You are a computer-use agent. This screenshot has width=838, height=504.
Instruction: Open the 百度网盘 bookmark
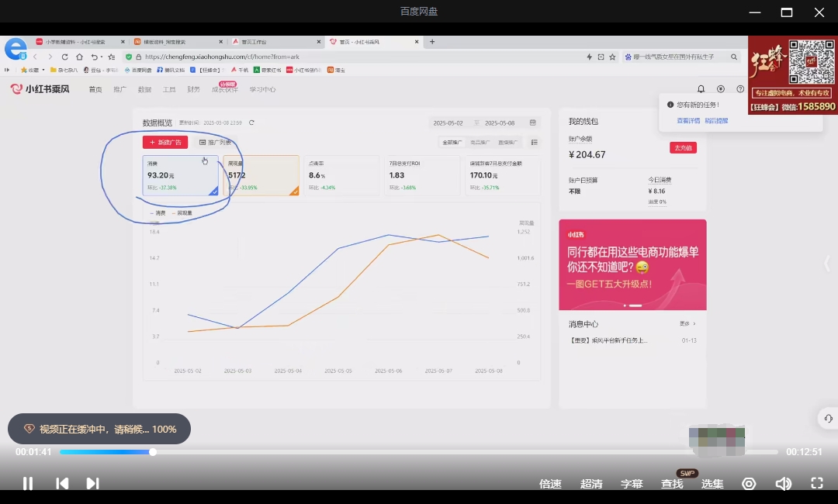click(x=138, y=70)
